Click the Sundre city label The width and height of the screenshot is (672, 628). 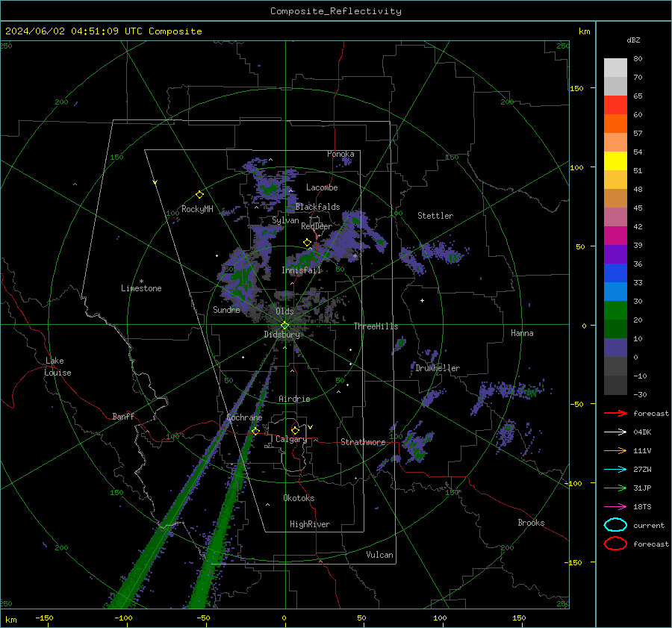(226, 309)
